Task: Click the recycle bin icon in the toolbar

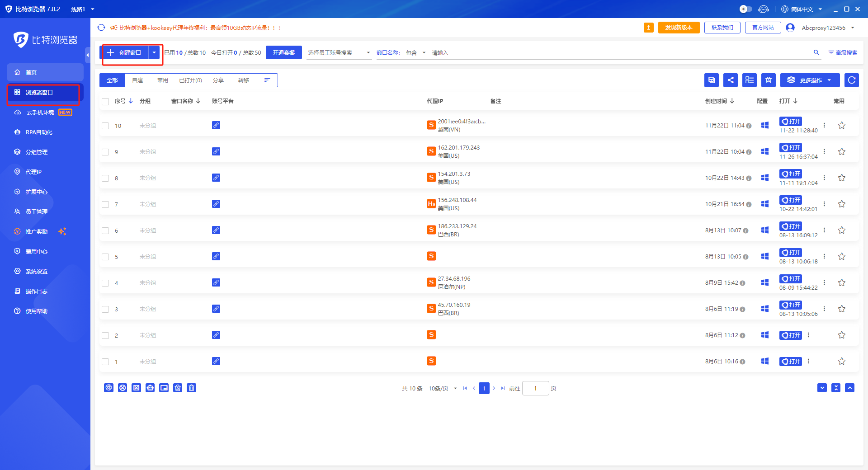Action: (768, 80)
